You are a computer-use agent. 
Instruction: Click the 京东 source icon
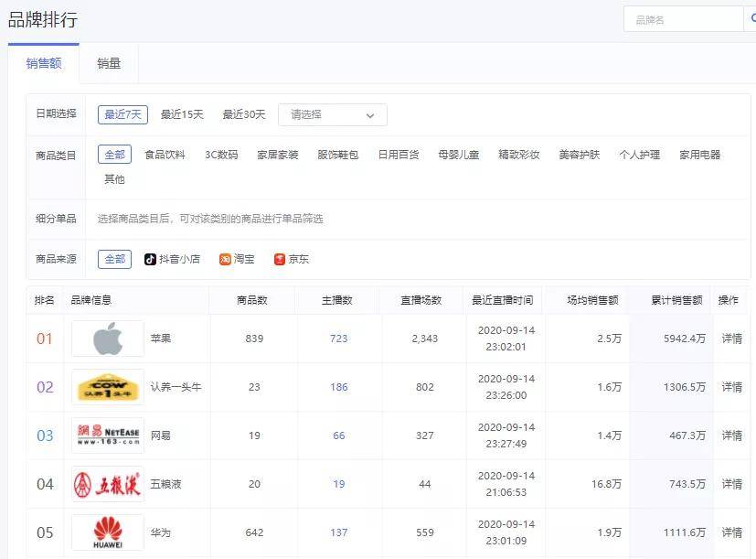click(280, 259)
